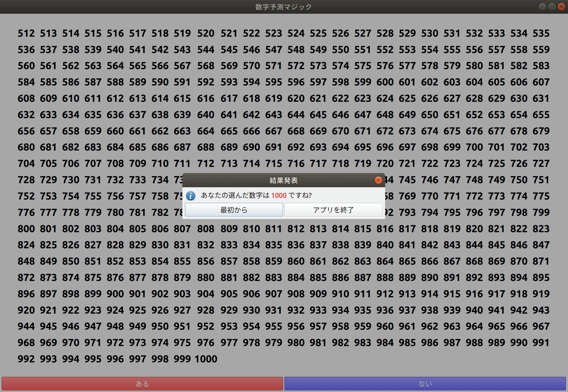Click the number 1000 in the grid
This screenshot has width=568, height=392.
tap(206, 359)
